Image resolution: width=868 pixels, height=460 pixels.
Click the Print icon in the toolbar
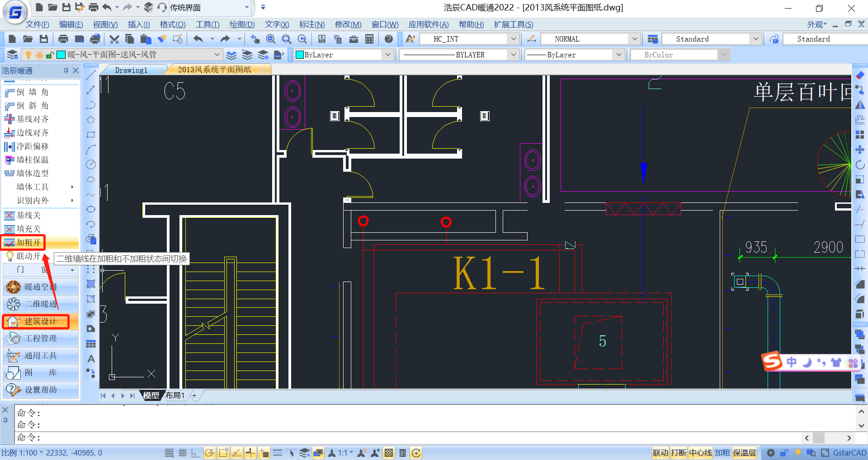63,39
